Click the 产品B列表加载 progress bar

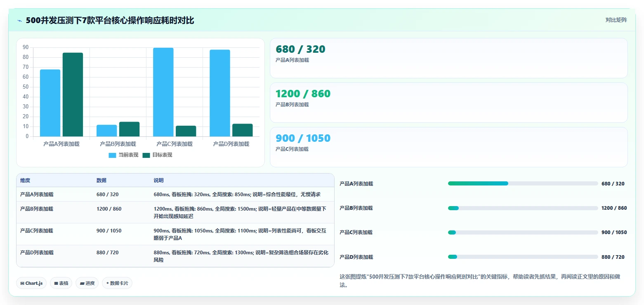pos(523,208)
